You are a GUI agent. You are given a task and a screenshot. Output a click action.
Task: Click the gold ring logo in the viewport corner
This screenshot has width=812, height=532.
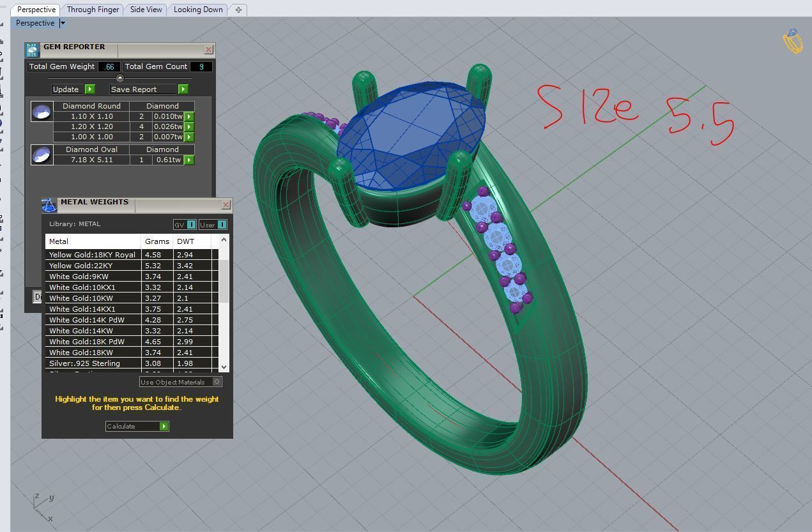[793, 41]
